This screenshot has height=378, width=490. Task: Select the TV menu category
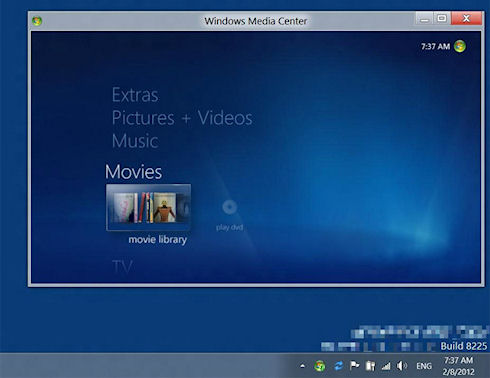[x=122, y=266]
